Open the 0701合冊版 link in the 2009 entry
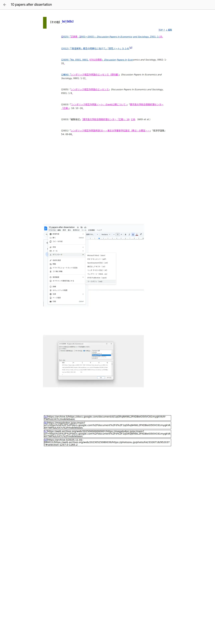 96,60
